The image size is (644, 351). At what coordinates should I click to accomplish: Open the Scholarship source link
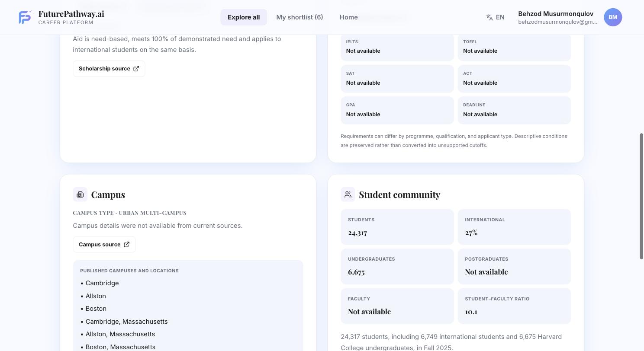coord(109,69)
